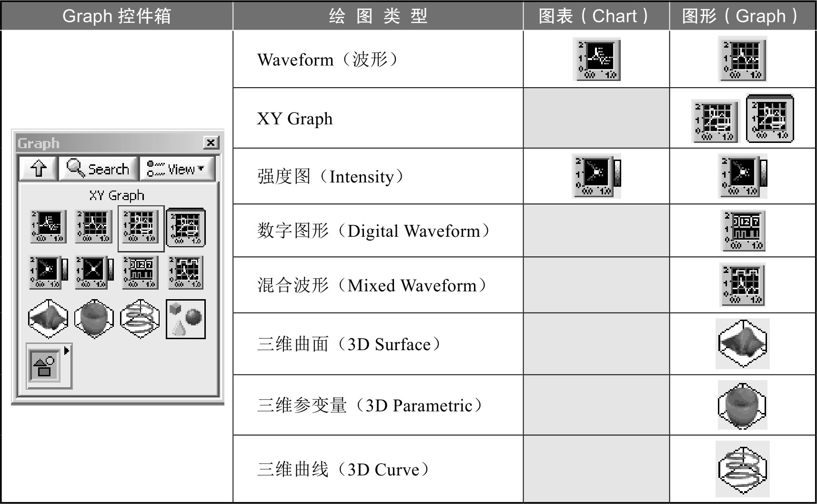The image size is (817, 504).
Task: Click the rounded Express XY Graph icon in table
Action: click(770, 119)
